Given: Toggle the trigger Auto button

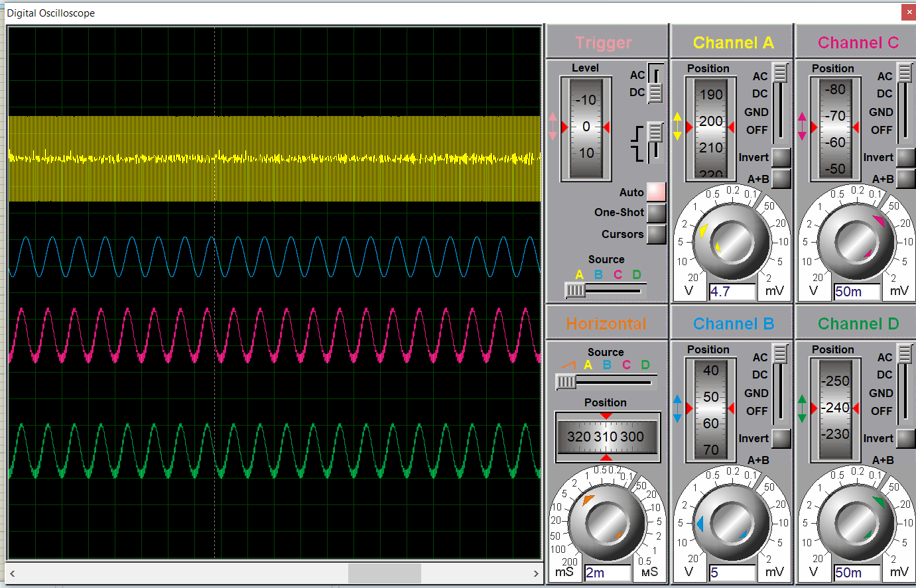Looking at the screenshot, I should 655,192.
